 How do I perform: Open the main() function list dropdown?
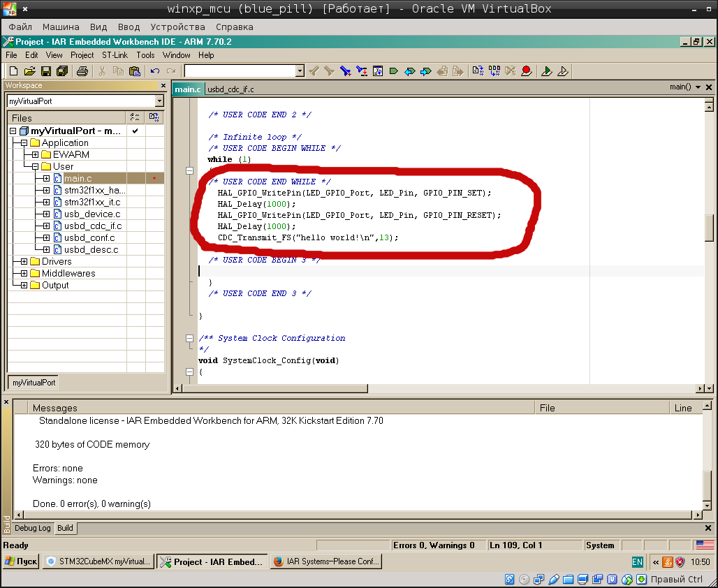[698, 87]
